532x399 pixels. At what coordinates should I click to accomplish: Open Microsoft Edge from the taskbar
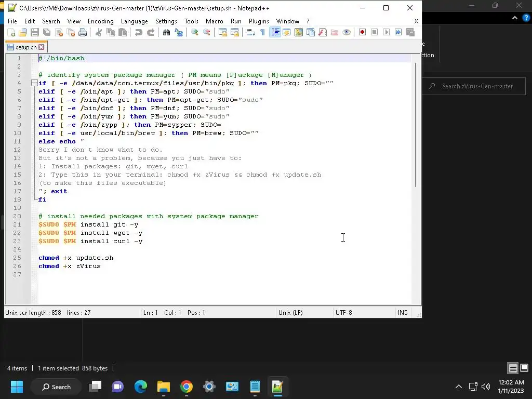click(140, 387)
